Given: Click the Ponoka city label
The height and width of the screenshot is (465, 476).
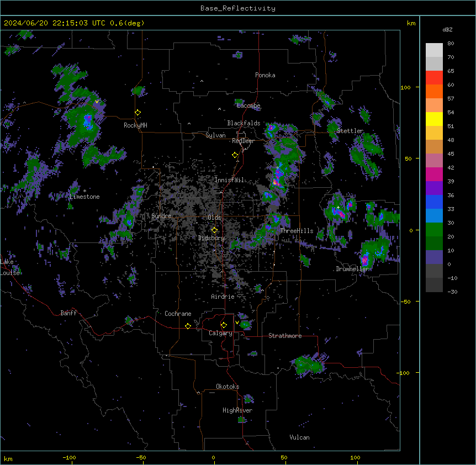Looking at the screenshot, I should (x=265, y=75).
